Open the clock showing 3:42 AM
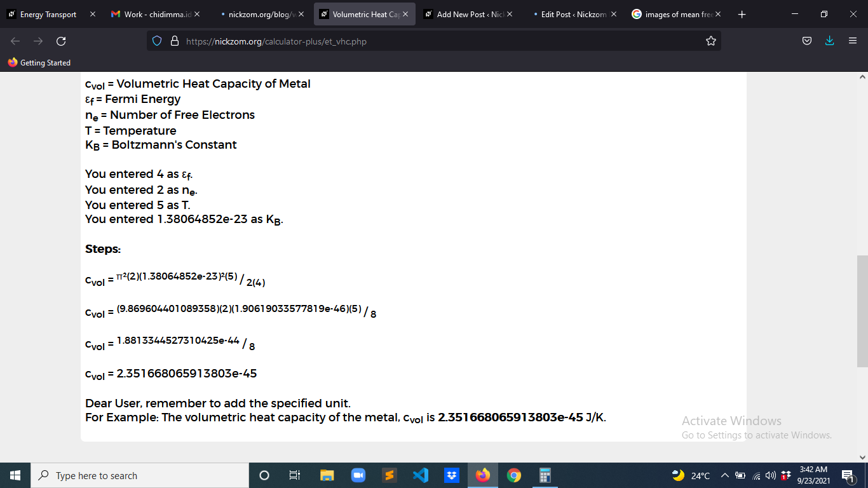This screenshot has height=488, width=868. point(813,475)
